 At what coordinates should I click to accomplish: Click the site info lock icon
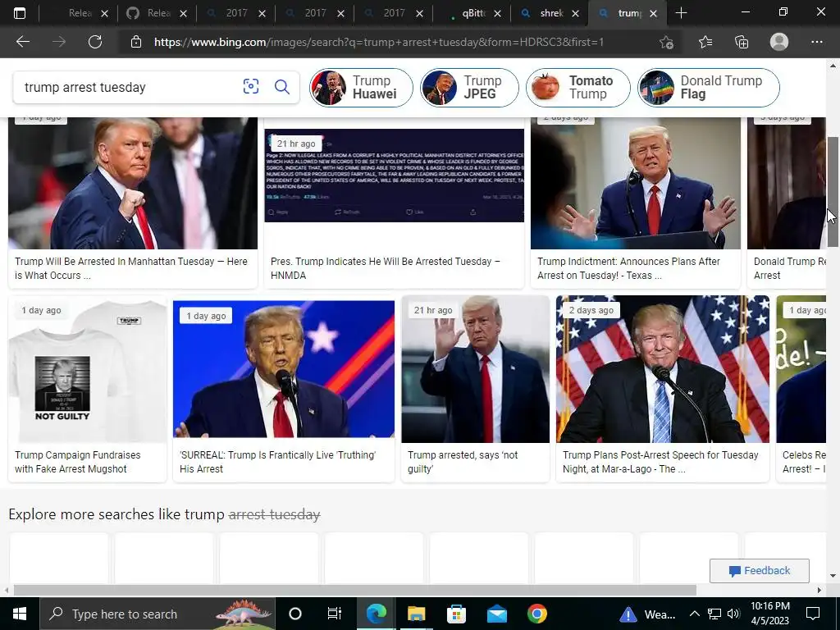pyautogui.click(x=136, y=42)
